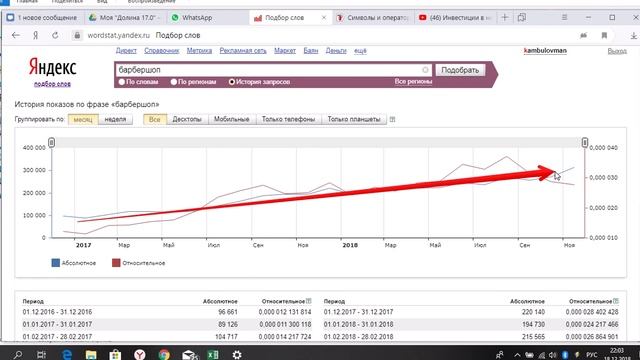Reload the wordstat page
Image resolution: width=640 pixels, height=360 pixels.
tap(55, 36)
